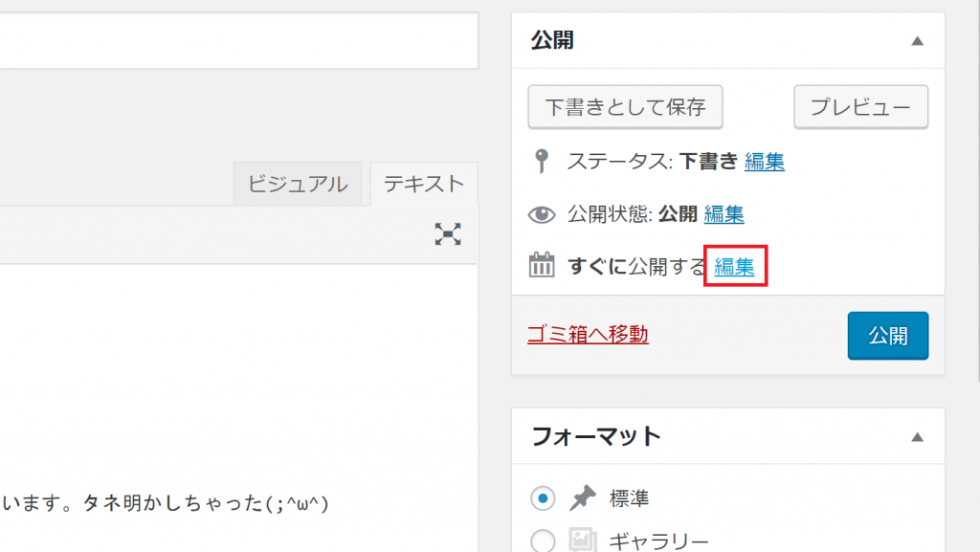Image resolution: width=980 pixels, height=552 pixels.
Task: Click the visibility eye icon
Action: tap(542, 214)
